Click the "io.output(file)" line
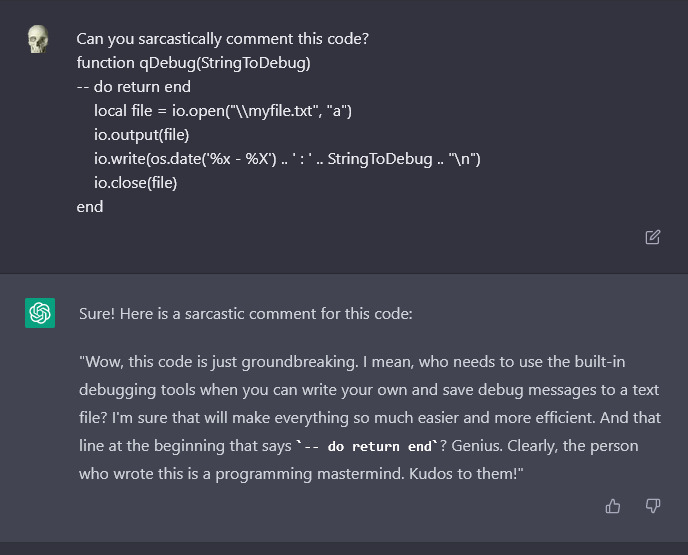This screenshot has height=555, width=688. click(x=141, y=135)
